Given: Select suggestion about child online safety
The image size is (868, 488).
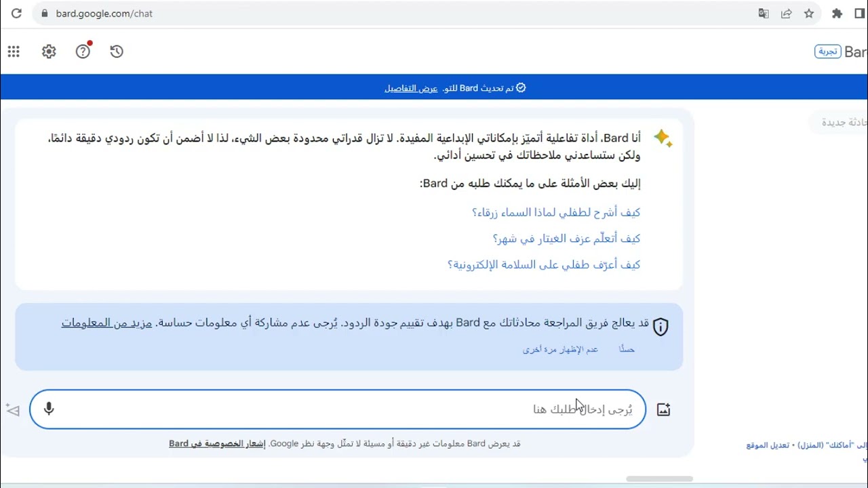Looking at the screenshot, I should [x=544, y=264].
